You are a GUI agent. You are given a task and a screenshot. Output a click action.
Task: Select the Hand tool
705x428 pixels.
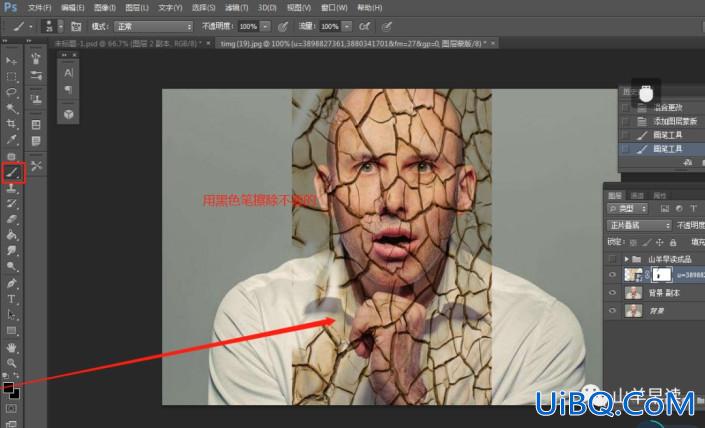point(11,348)
